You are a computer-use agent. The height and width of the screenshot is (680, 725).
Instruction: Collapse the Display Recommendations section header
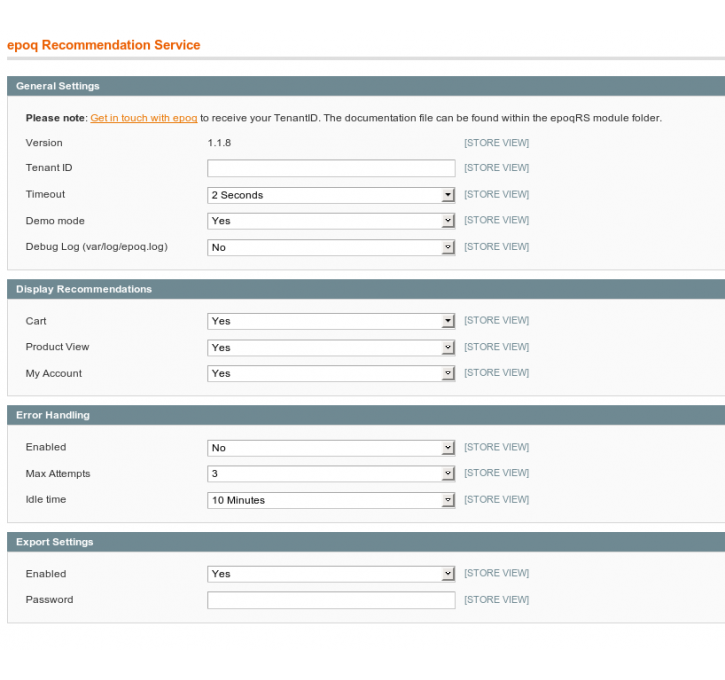click(x=366, y=289)
